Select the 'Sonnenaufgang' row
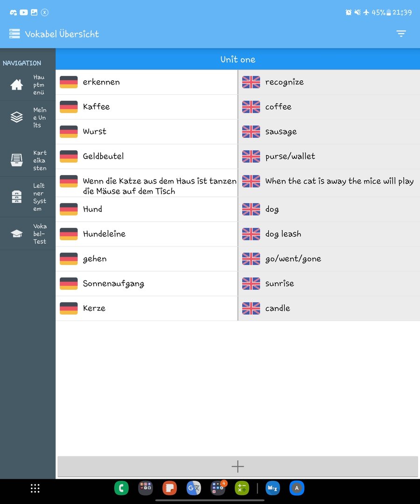Screen dimensions: 420x504 pyautogui.click(x=113, y=284)
